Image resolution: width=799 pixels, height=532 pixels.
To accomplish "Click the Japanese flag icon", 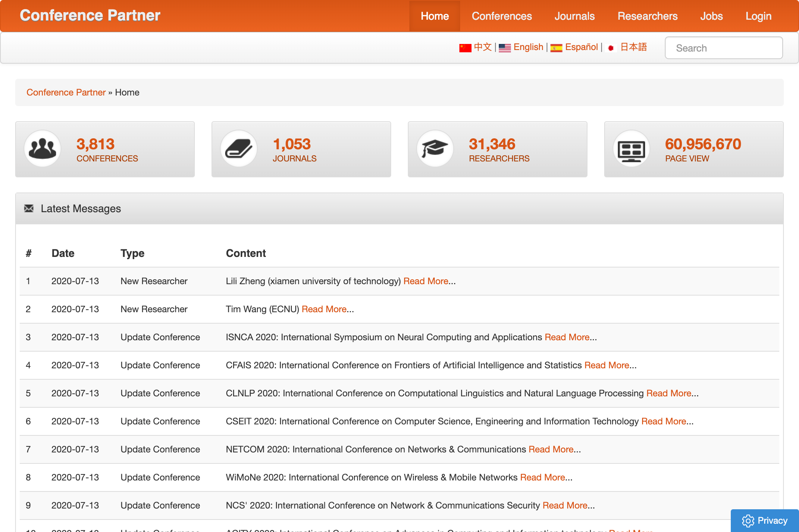I will [x=611, y=48].
